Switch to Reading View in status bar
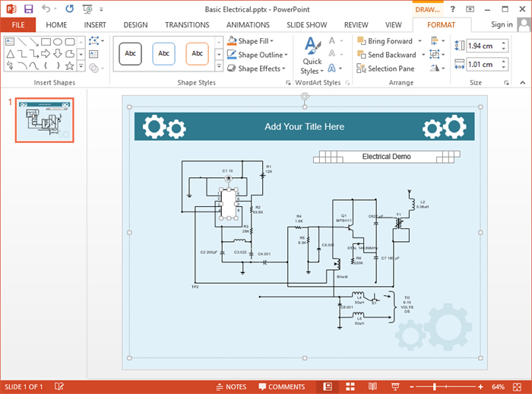This screenshot has height=394, width=532. tap(372, 386)
